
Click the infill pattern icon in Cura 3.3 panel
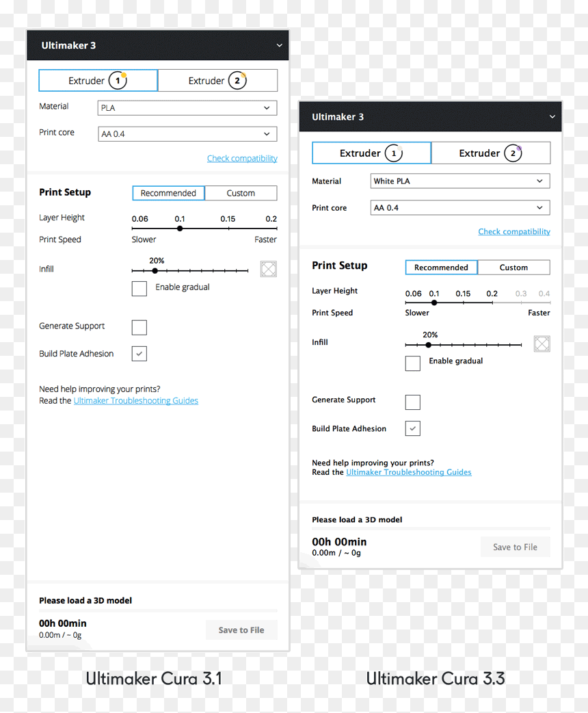pyautogui.click(x=542, y=343)
